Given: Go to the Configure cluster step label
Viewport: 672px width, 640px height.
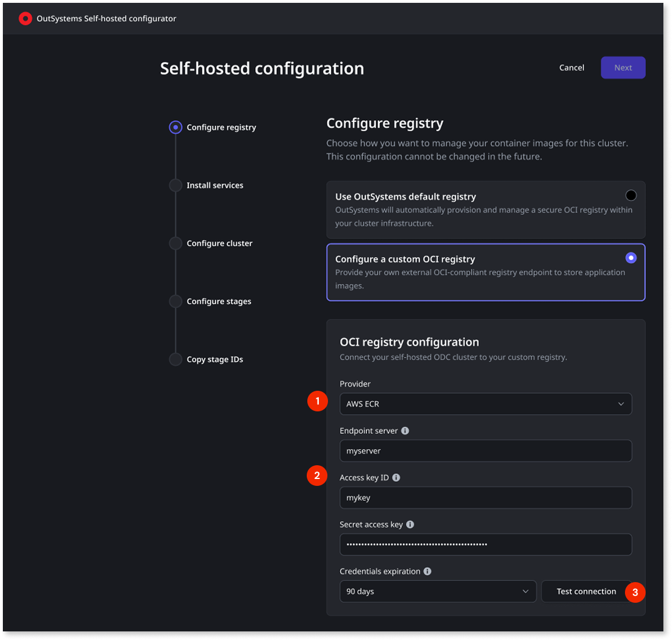Looking at the screenshot, I should [x=220, y=244].
